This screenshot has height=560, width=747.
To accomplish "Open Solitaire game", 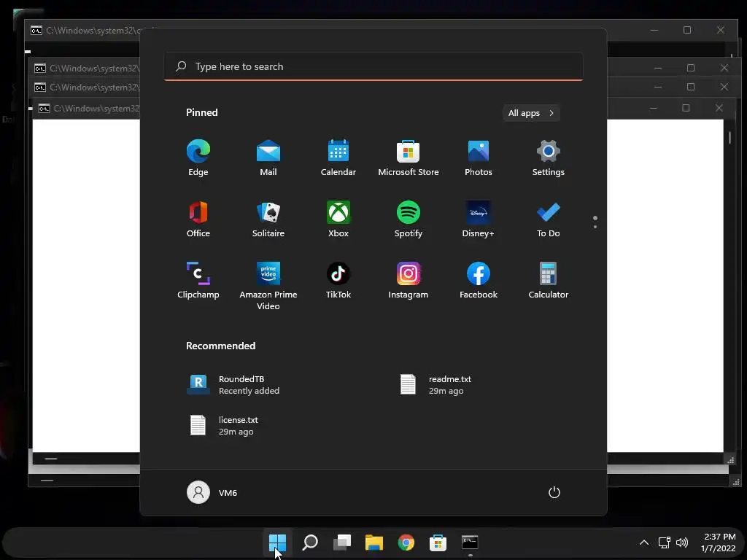I will tap(268, 219).
